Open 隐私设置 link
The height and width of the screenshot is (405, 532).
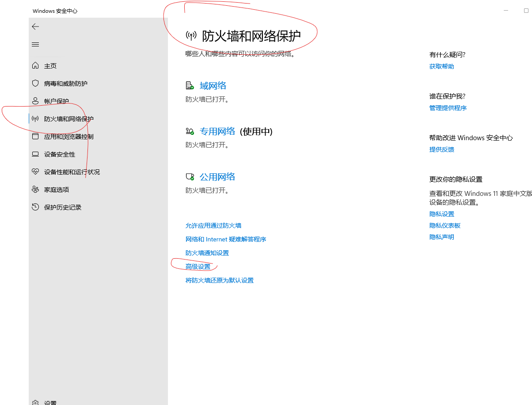[442, 214]
